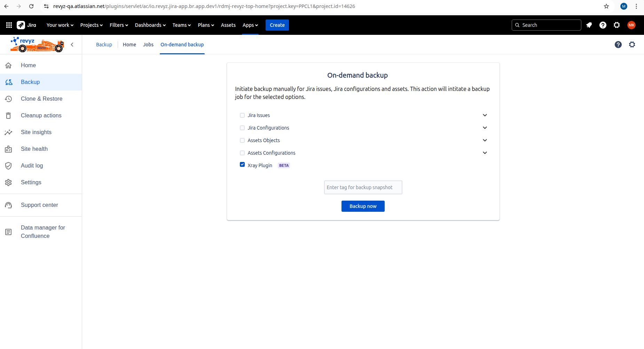Click the Backup now button
This screenshot has height=349, width=644.
click(363, 206)
